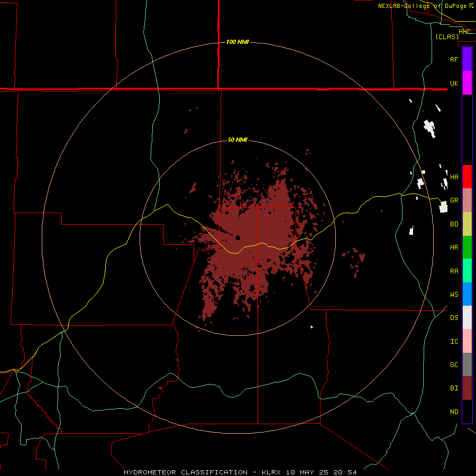The image size is (476, 476).
Task: Click the red HA color swatch
Action: point(467,177)
